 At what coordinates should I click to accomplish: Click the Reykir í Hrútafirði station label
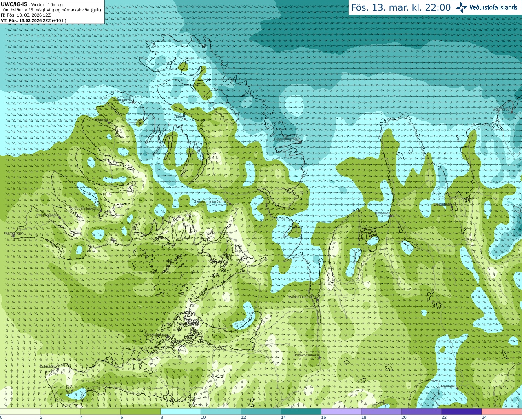click(x=302, y=297)
